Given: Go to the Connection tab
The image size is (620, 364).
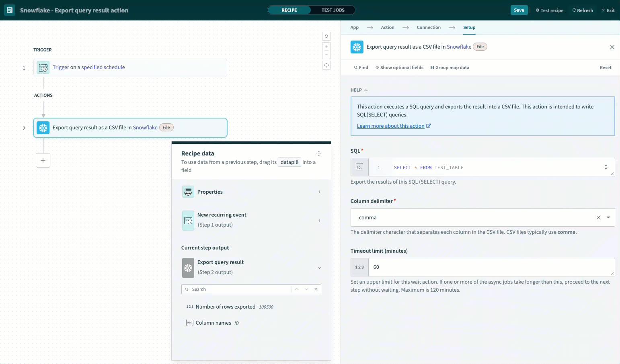Looking at the screenshot, I should pos(429,27).
